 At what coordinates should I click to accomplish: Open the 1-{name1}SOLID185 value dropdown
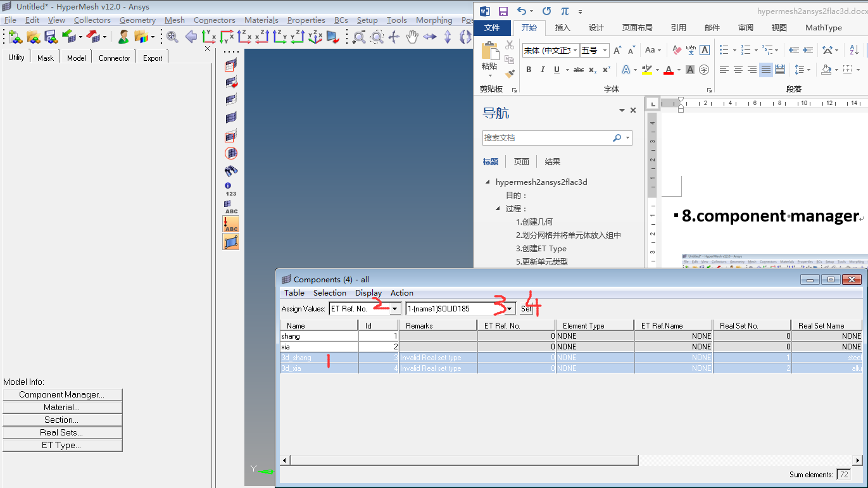(510, 309)
